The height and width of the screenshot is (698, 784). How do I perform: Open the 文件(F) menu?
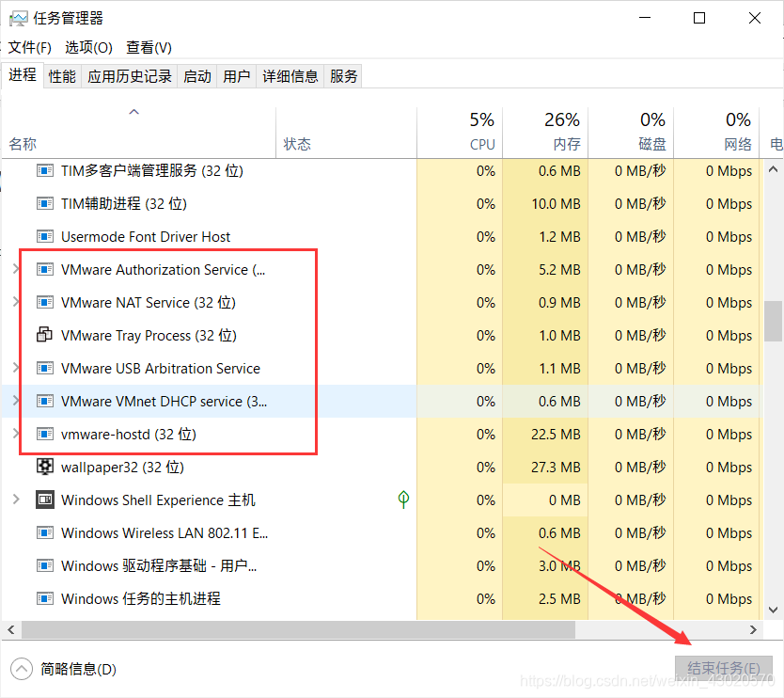tap(30, 48)
